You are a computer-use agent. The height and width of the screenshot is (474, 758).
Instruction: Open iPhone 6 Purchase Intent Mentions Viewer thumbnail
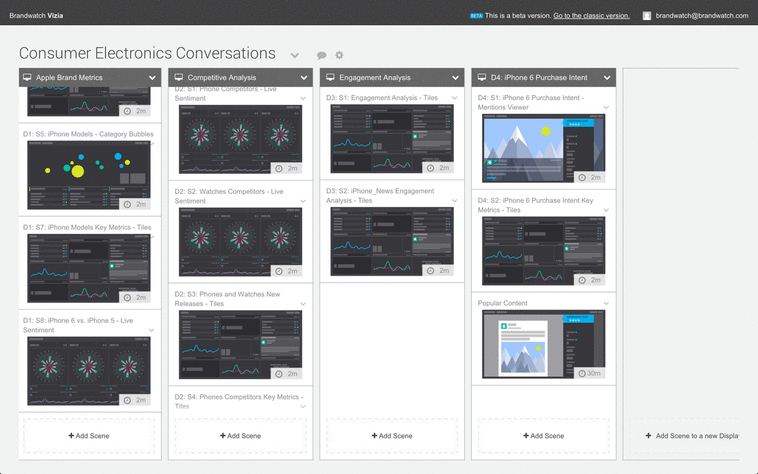(x=543, y=143)
